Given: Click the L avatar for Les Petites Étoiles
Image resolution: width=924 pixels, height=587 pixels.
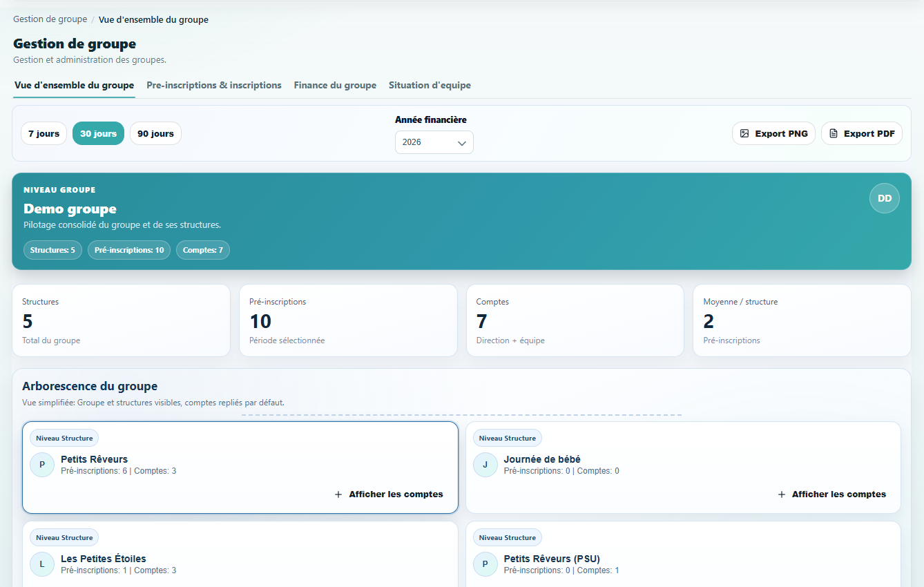Looking at the screenshot, I should tap(42, 564).
